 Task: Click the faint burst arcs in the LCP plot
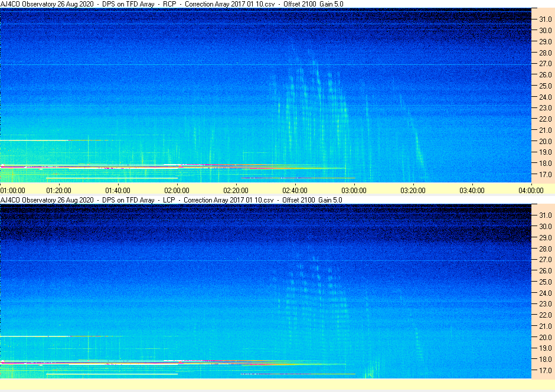point(312,300)
